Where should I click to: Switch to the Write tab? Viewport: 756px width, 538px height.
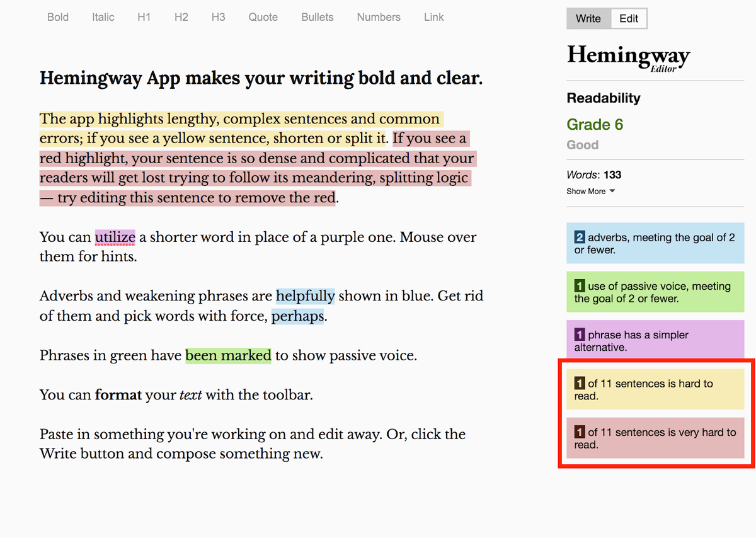(588, 18)
